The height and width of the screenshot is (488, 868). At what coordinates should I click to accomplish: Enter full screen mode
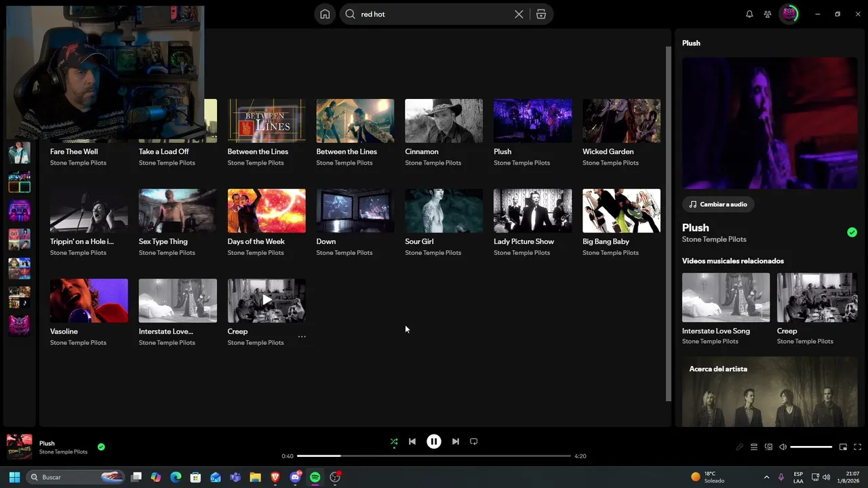click(858, 447)
